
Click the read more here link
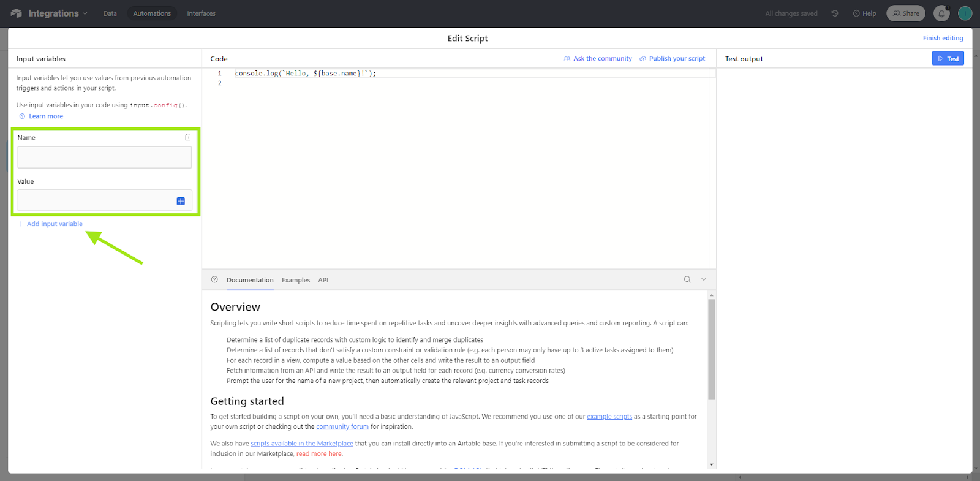pyautogui.click(x=319, y=454)
